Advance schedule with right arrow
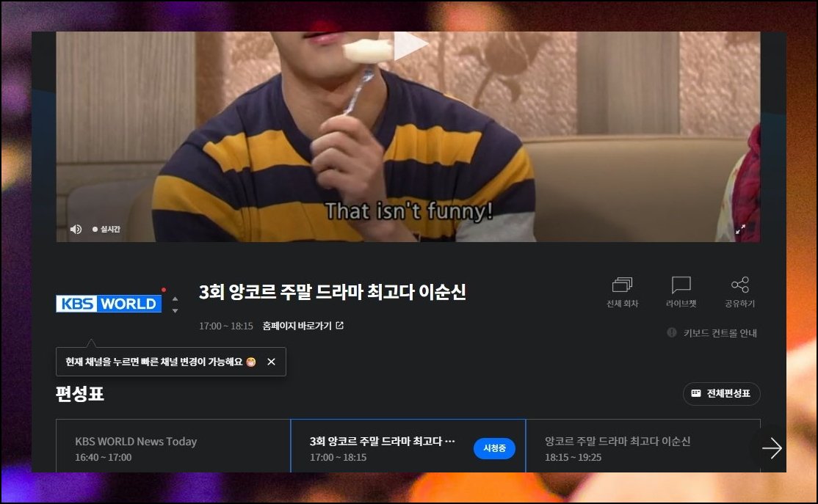The image size is (818, 504). point(772,448)
